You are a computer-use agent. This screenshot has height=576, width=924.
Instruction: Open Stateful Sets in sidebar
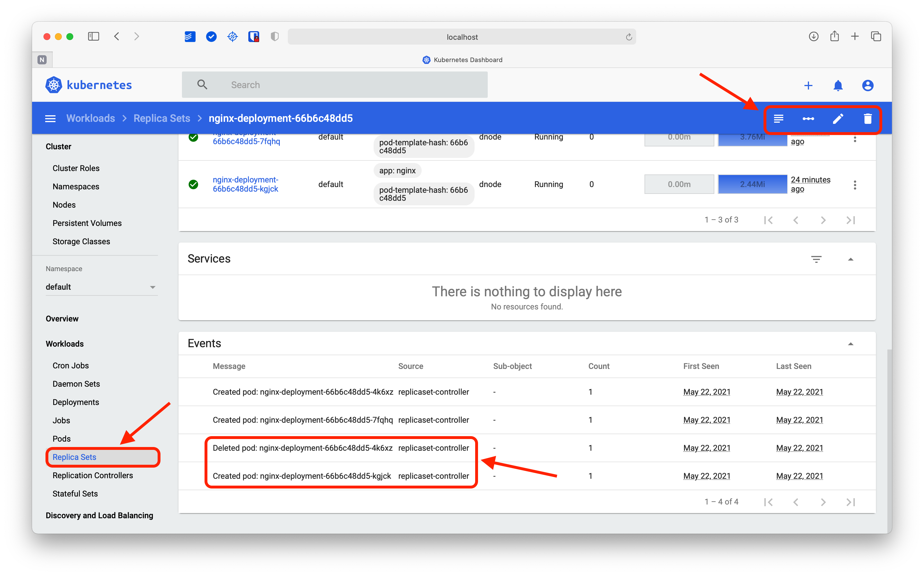[75, 493]
